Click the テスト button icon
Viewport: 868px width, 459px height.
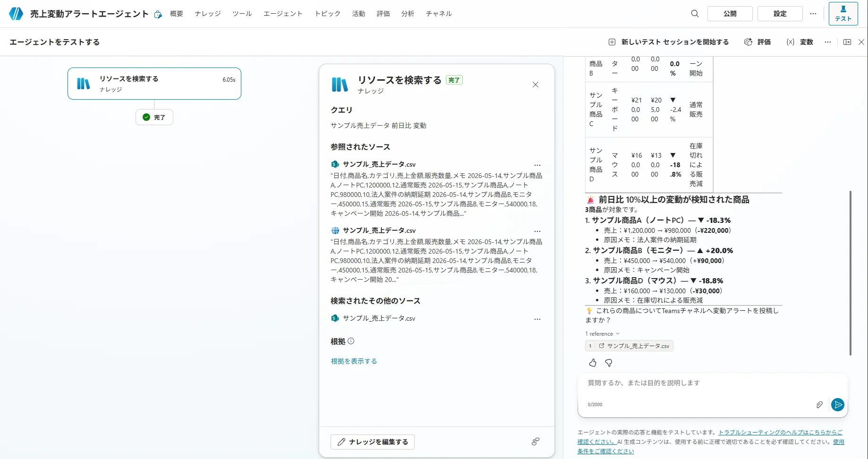point(843,14)
